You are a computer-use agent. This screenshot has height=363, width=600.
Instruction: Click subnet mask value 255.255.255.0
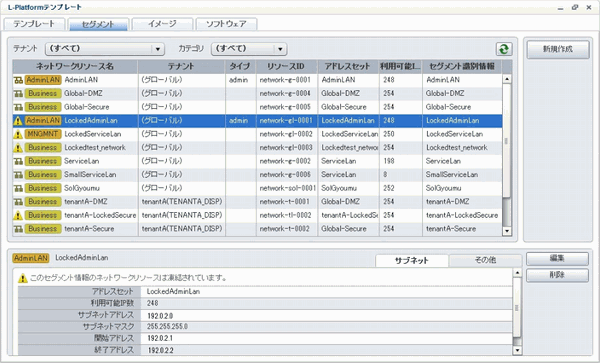[167, 327]
